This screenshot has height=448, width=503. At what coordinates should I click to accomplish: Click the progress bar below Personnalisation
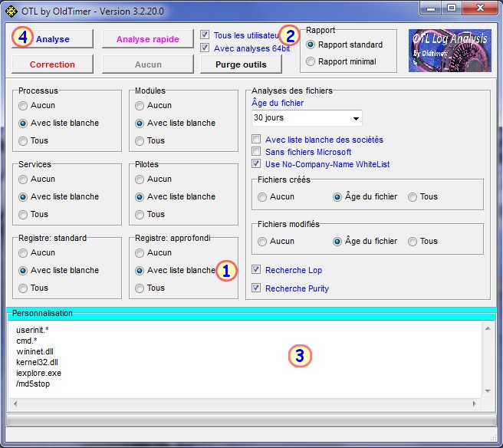(251, 420)
